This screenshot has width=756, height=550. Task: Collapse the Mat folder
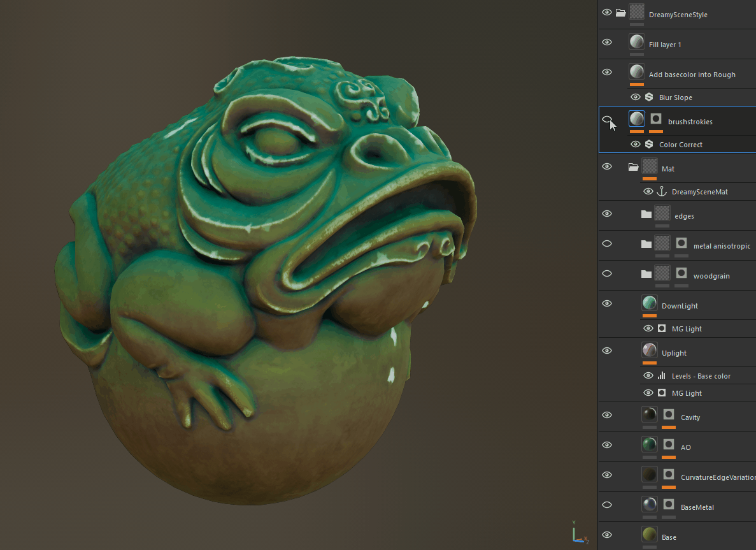click(633, 167)
